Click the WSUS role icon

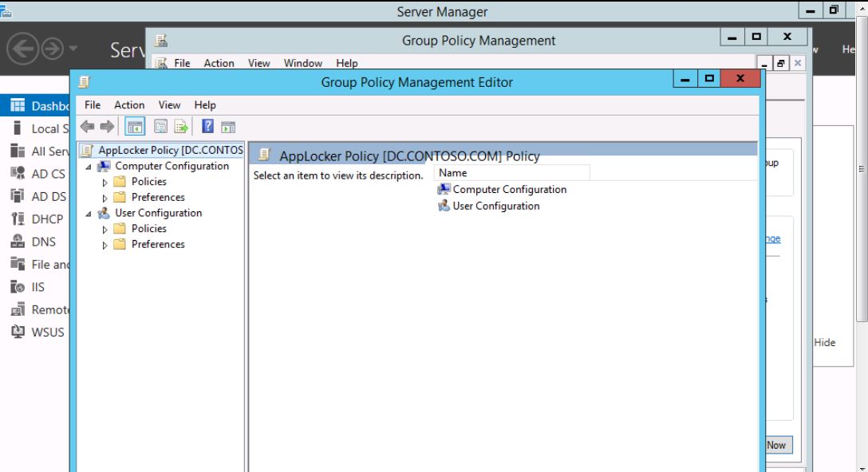pos(18,332)
